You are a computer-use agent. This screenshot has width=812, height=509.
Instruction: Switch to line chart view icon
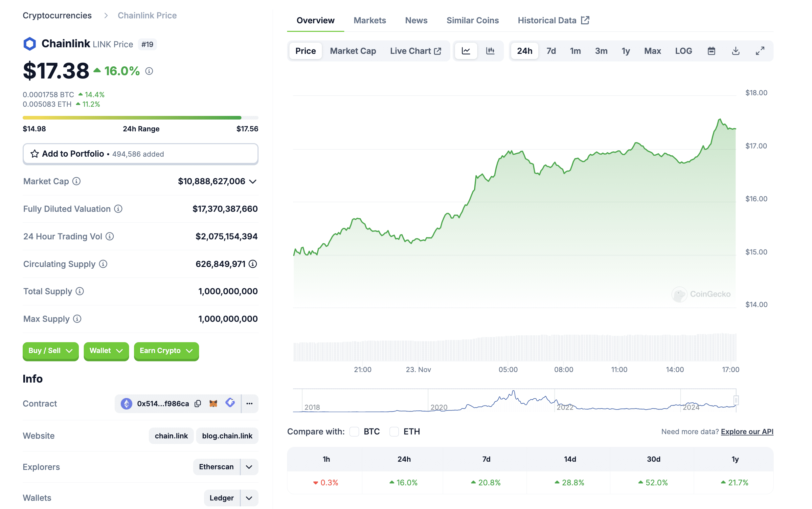pyautogui.click(x=466, y=51)
